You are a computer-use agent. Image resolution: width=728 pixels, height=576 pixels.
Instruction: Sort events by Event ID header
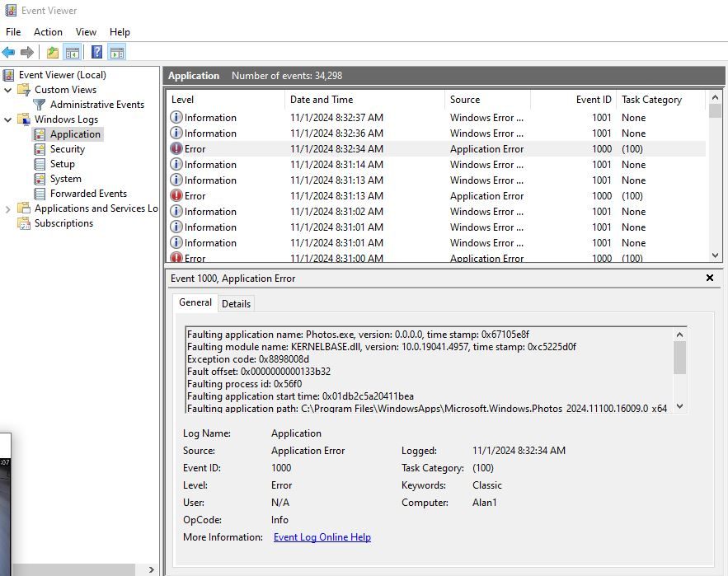(573, 100)
